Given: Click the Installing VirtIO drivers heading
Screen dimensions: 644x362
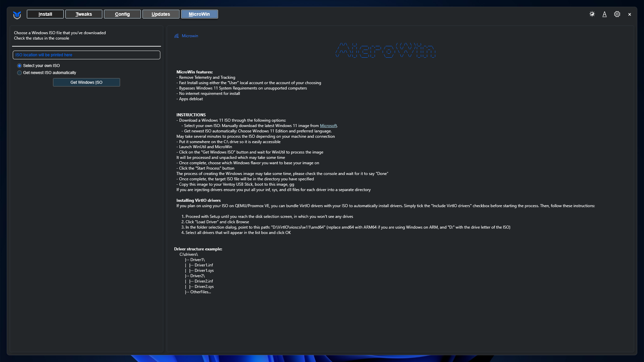Looking at the screenshot, I should 199,200.
